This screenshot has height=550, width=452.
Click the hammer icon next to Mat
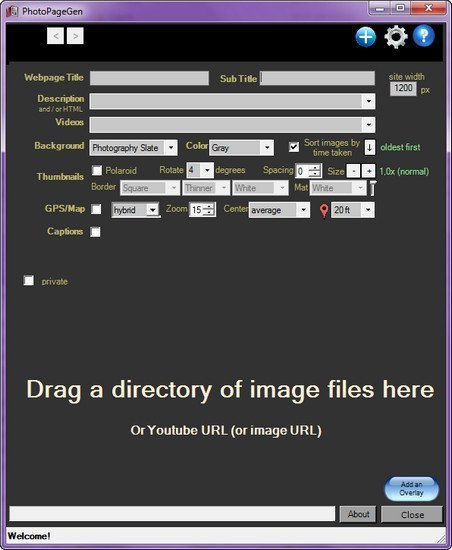point(373,188)
